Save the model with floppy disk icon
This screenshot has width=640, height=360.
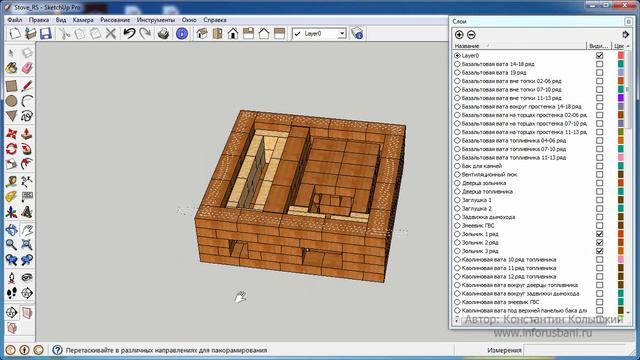click(x=46, y=33)
